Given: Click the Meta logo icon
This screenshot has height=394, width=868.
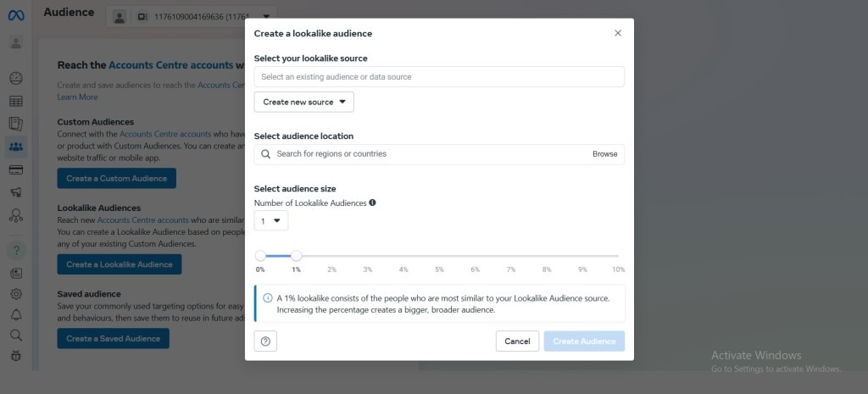Looking at the screenshot, I should tap(16, 14).
